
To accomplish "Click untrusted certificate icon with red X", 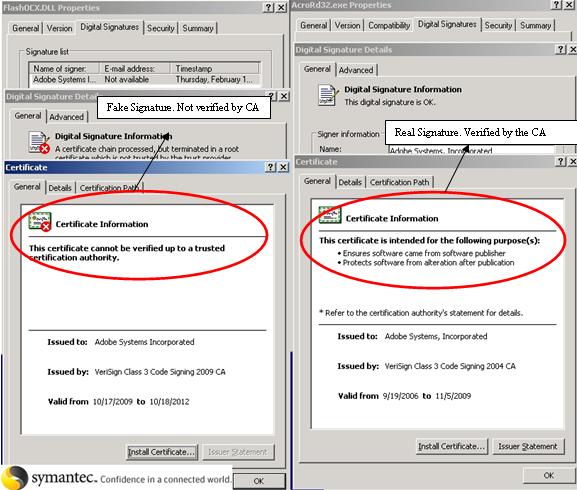I will [x=40, y=222].
